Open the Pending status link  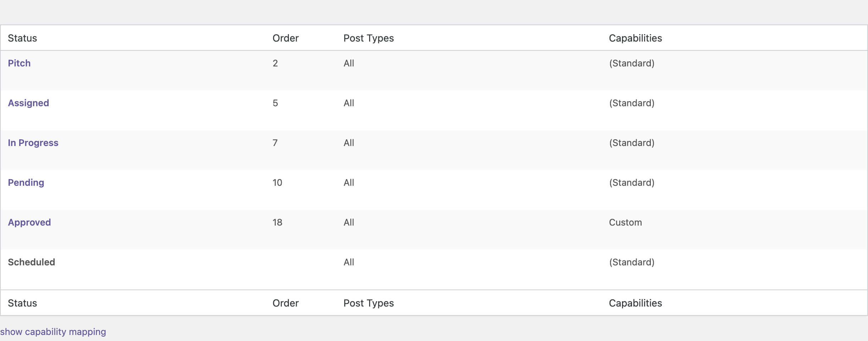pos(26,183)
